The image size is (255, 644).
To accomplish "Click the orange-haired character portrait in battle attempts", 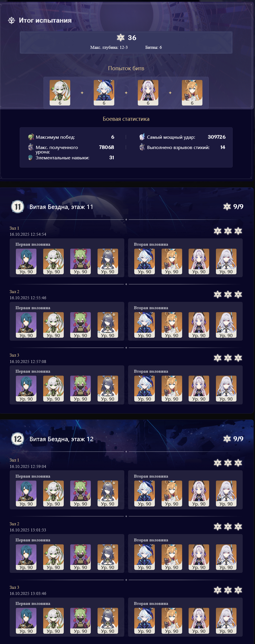I will (192, 93).
